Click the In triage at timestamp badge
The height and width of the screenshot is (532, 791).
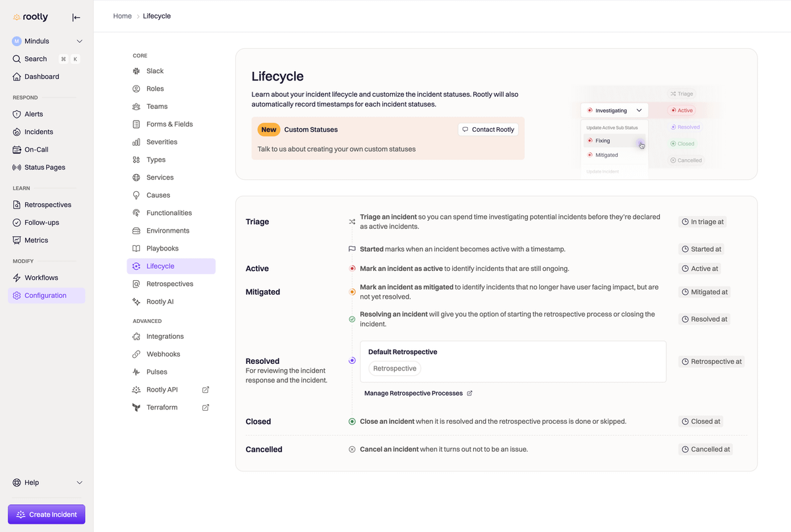click(x=703, y=222)
